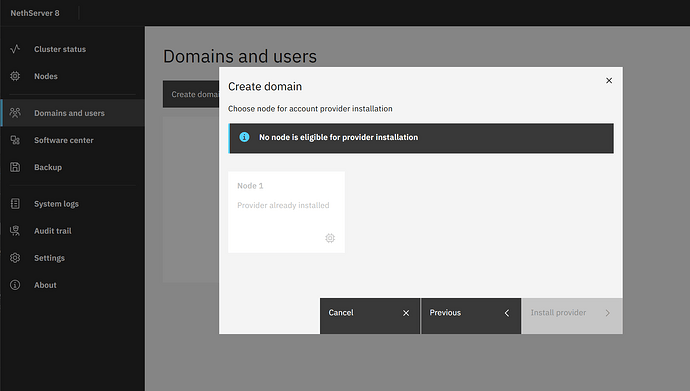Select the Node 1 card
Screen dimensions: 690x391
click(286, 212)
